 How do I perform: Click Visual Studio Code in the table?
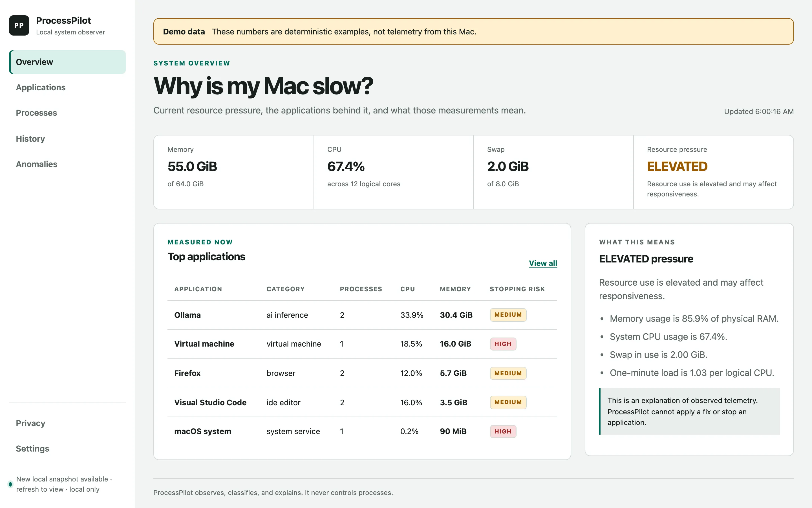tap(210, 402)
